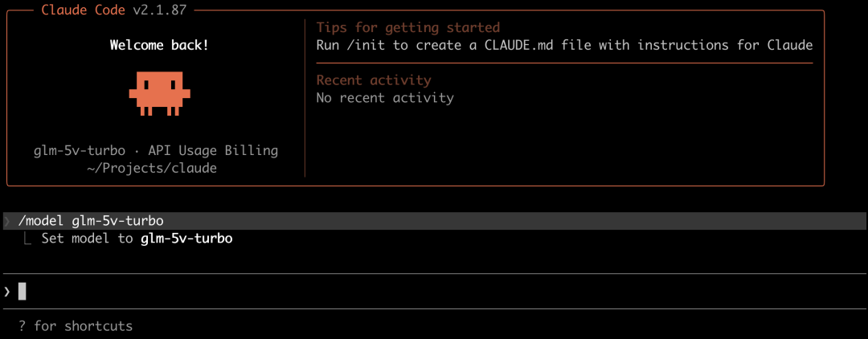Click the v2.1.87 version label
The height and width of the screenshot is (339, 868).
(x=159, y=10)
